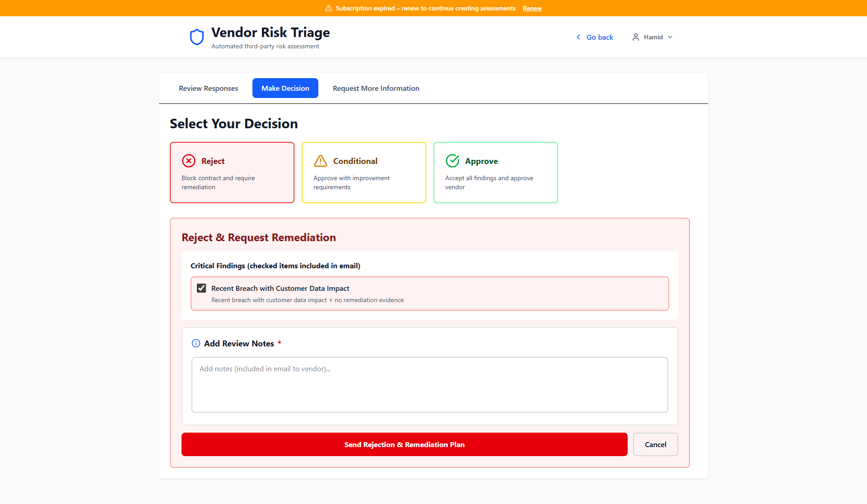Click the Renew link in banner
Viewport: 867px width, 504px height.
[532, 8]
